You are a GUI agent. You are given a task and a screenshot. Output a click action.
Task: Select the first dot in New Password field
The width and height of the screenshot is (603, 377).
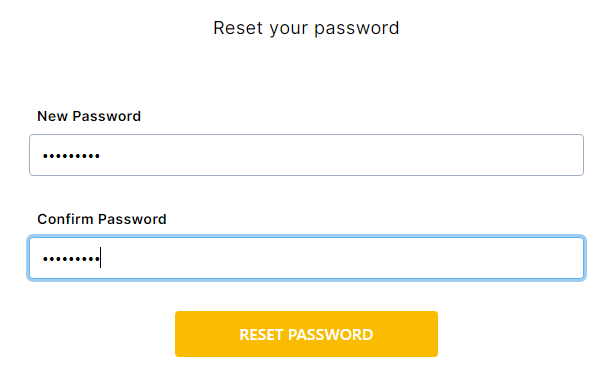pos(45,156)
